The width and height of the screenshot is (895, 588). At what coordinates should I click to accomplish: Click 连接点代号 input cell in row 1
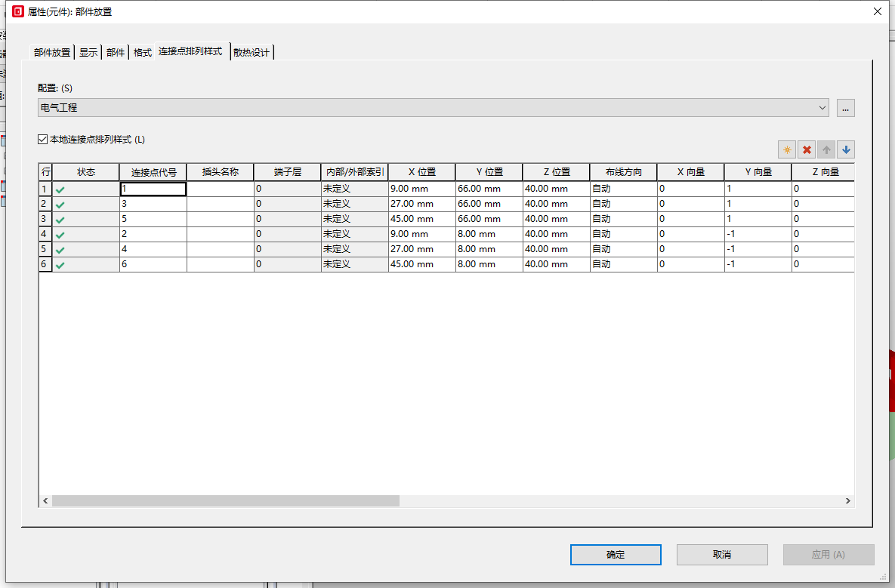click(153, 189)
